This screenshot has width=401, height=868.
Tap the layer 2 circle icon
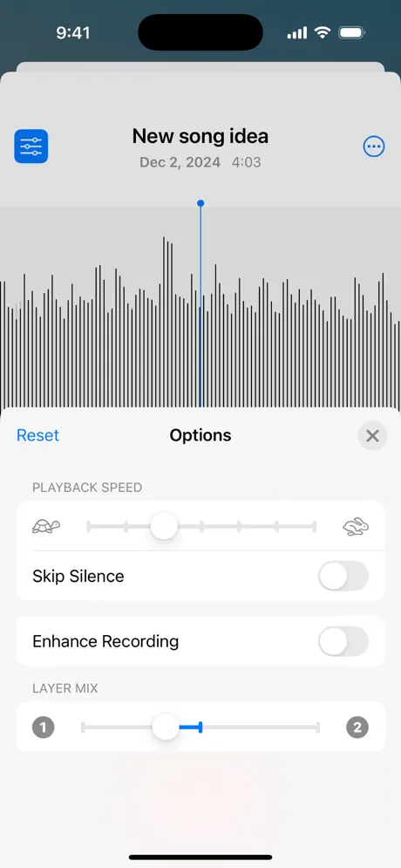pyautogui.click(x=357, y=727)
